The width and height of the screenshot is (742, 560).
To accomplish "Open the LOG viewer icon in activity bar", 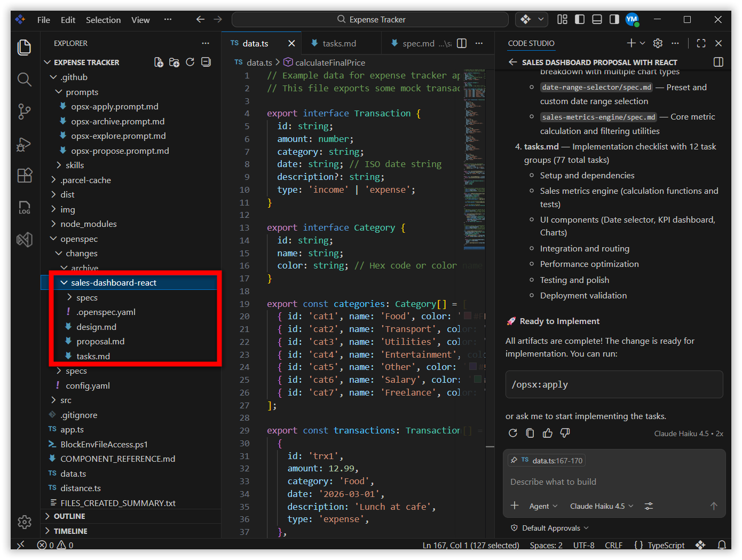I will click(x=25, y=208).
